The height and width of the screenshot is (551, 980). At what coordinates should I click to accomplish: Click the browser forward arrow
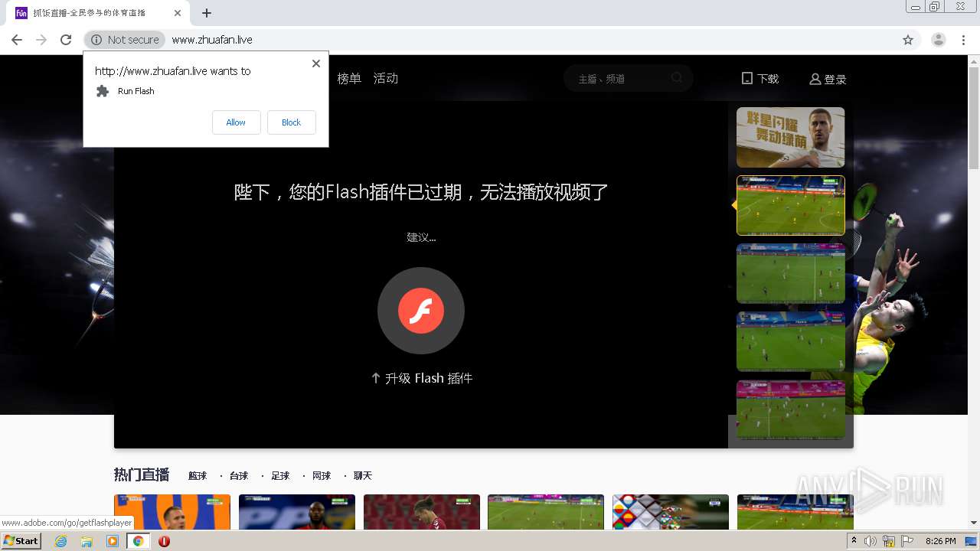coord(41,40)
